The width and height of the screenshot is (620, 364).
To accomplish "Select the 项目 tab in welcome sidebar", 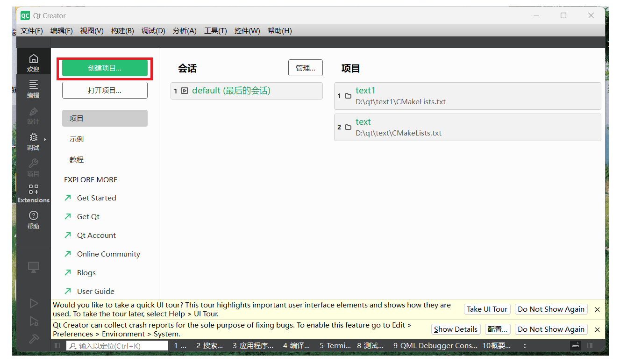I will point(105,118).
